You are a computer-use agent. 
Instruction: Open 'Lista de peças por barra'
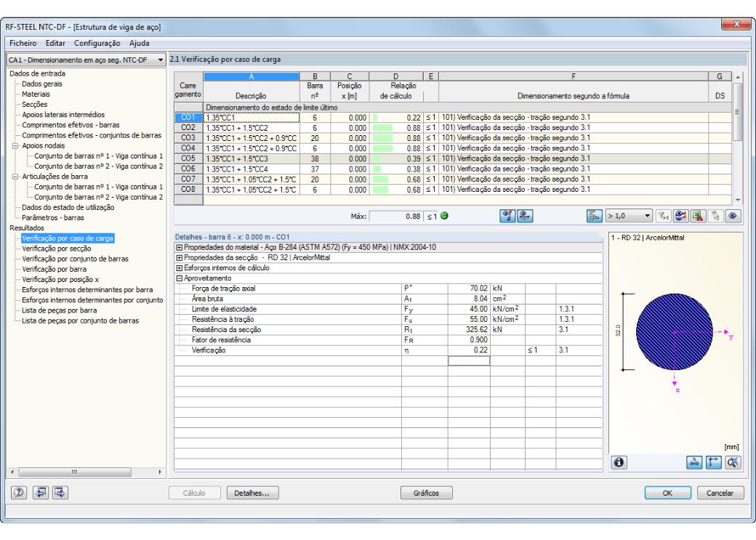click(60, 310)
